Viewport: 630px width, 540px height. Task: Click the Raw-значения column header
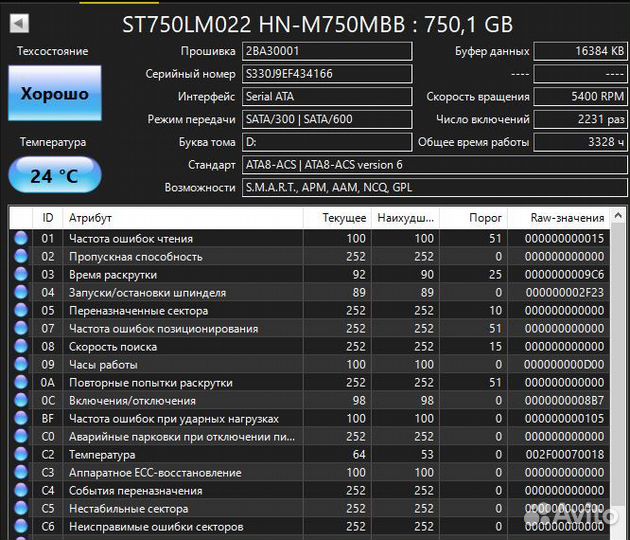pos(558,218)
